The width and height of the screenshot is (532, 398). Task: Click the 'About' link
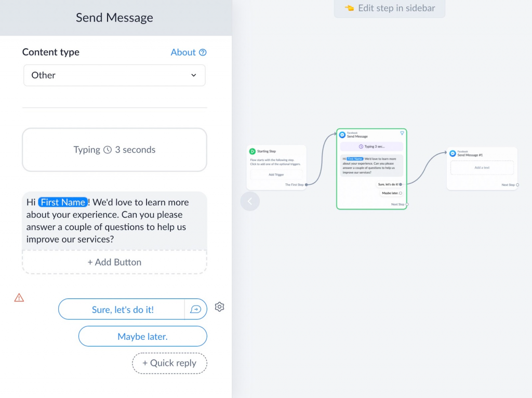click(183, 52)
